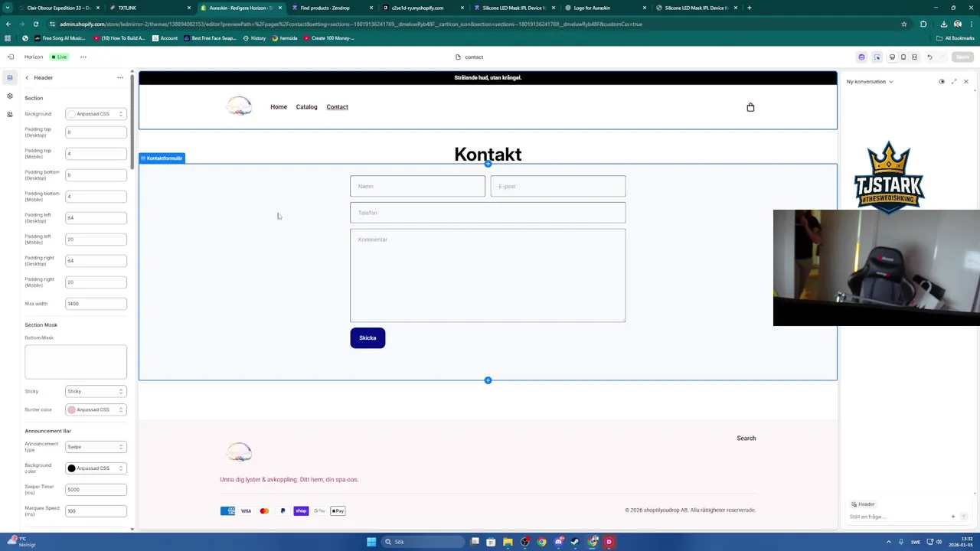The height and width of the screenshot is (551, 980).
Task: Go back from Header settings
Action: point(27,77)
